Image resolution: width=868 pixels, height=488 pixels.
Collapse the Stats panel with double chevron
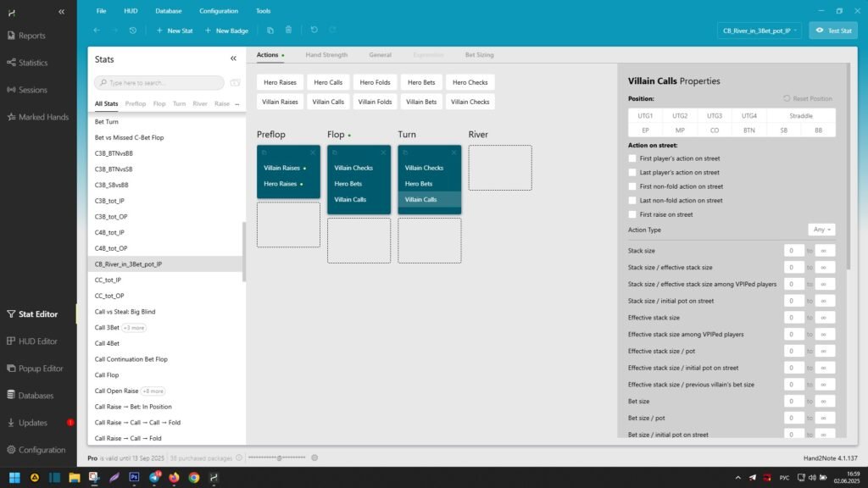[234, 59]
